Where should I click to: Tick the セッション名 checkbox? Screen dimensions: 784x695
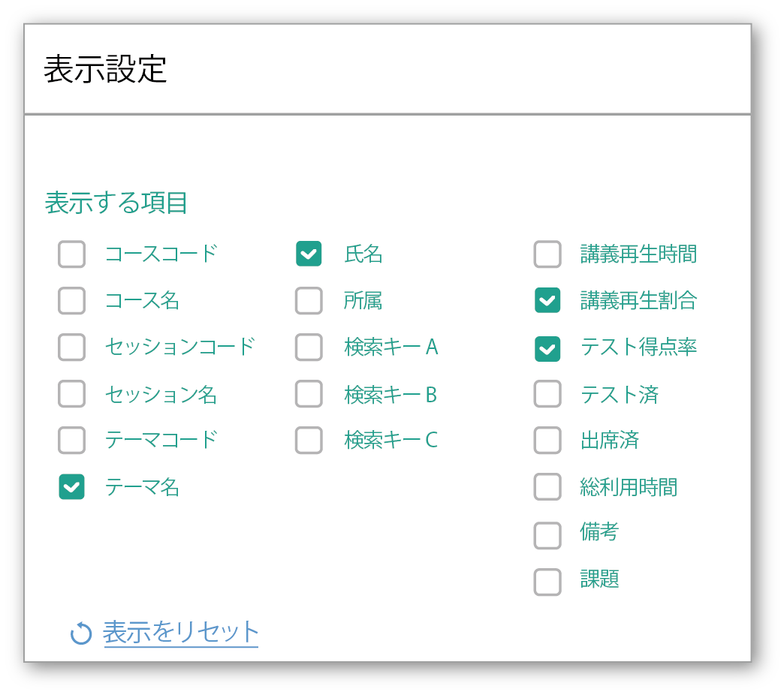point(72,394)
